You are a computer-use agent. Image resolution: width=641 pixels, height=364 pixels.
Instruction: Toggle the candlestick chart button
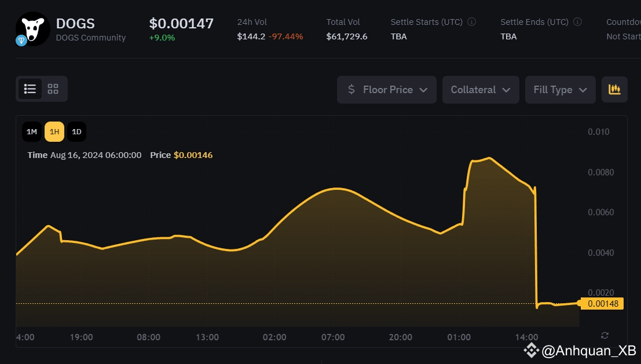coord(614,90)
